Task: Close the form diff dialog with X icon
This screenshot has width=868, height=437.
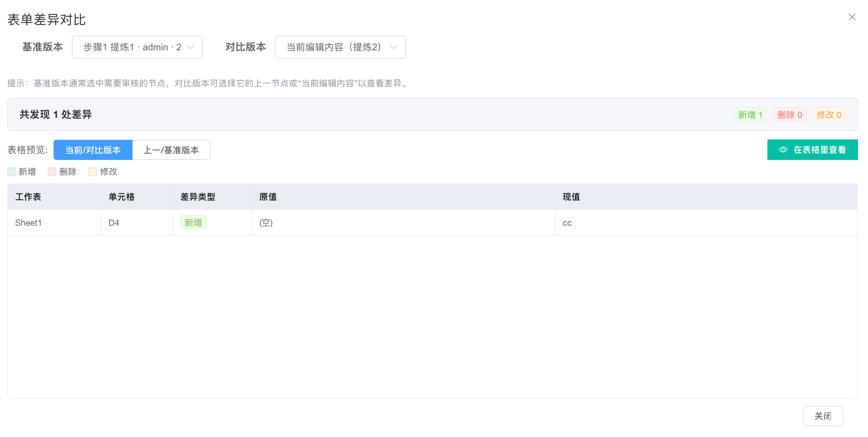Action: click(x=852, y=17)
